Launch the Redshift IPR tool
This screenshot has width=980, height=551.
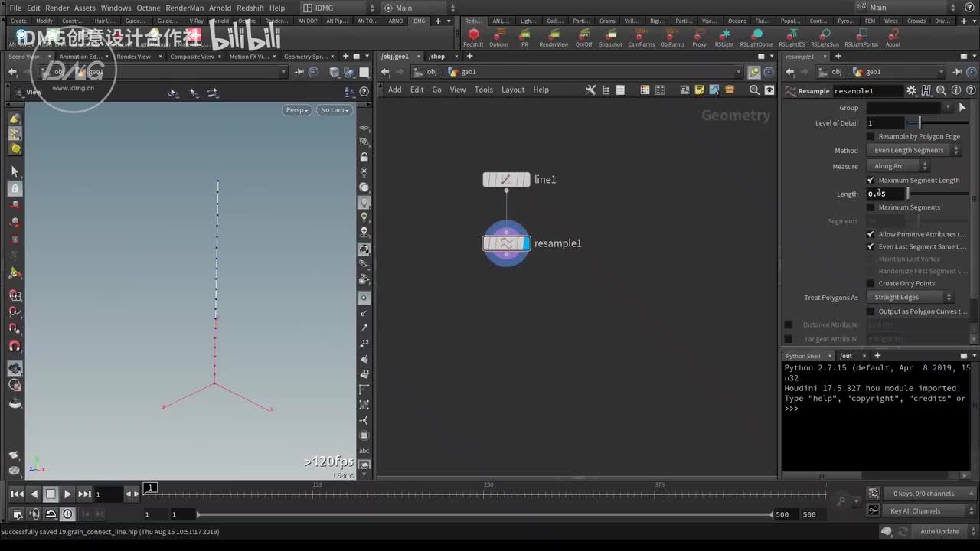point(524,38)
